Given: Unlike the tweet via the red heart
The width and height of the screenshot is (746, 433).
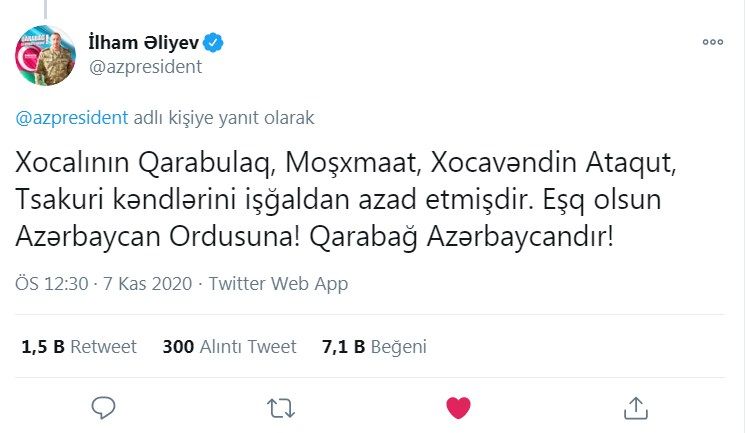Looking at the screenshot, I should [458, 407].
